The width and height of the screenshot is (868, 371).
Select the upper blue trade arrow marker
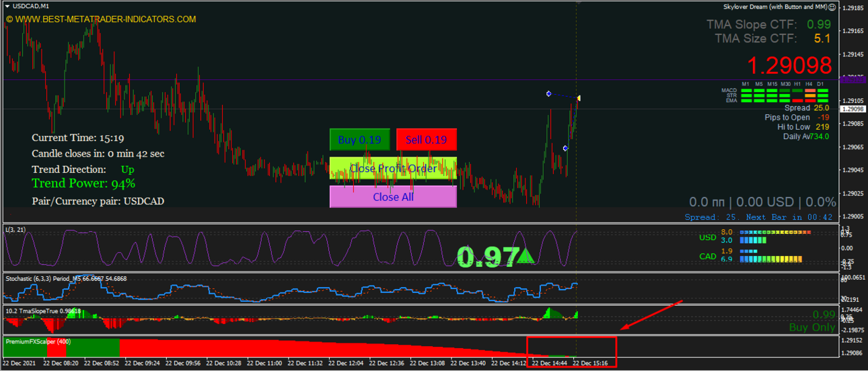549,93
